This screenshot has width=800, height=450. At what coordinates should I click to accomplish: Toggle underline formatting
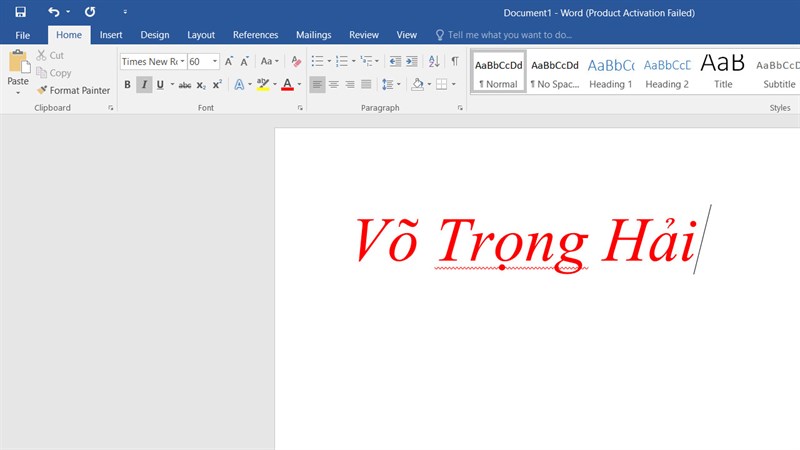click(x=160, y=84)
